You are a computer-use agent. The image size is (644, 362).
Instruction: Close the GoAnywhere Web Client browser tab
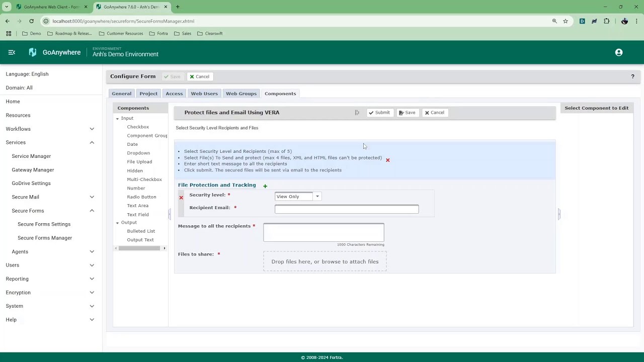tap(86, 7)
